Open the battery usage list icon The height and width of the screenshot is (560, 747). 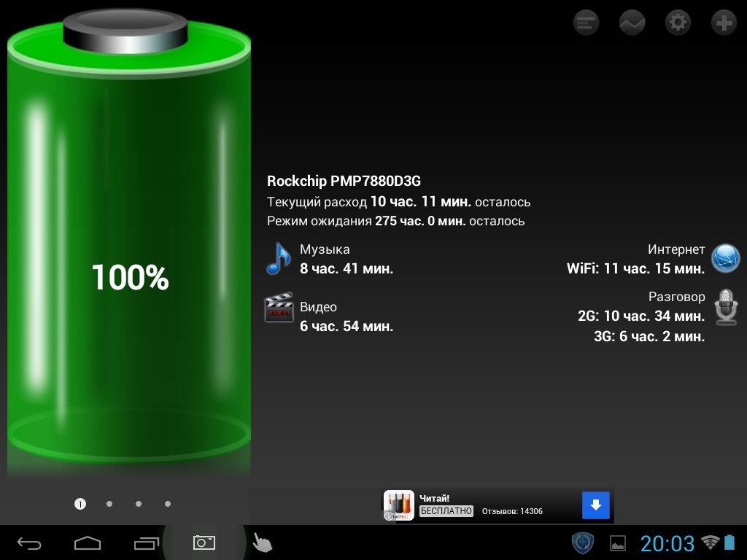586,23
